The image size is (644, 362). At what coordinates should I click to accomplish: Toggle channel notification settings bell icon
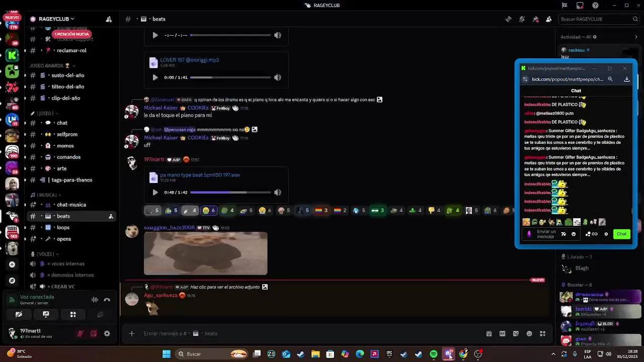[x=522, y=19]
